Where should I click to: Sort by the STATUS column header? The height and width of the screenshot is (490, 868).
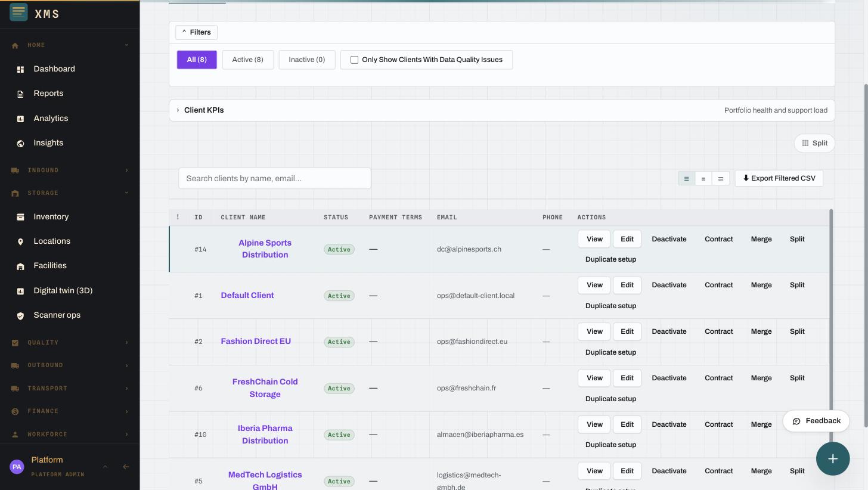[x=336, y=218]
